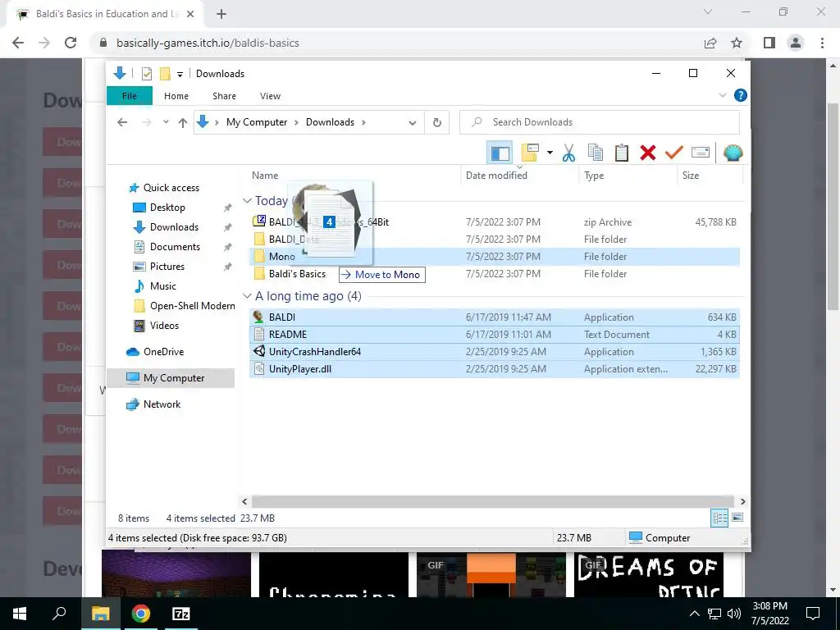Click Quick access heading

pos(171,188)
